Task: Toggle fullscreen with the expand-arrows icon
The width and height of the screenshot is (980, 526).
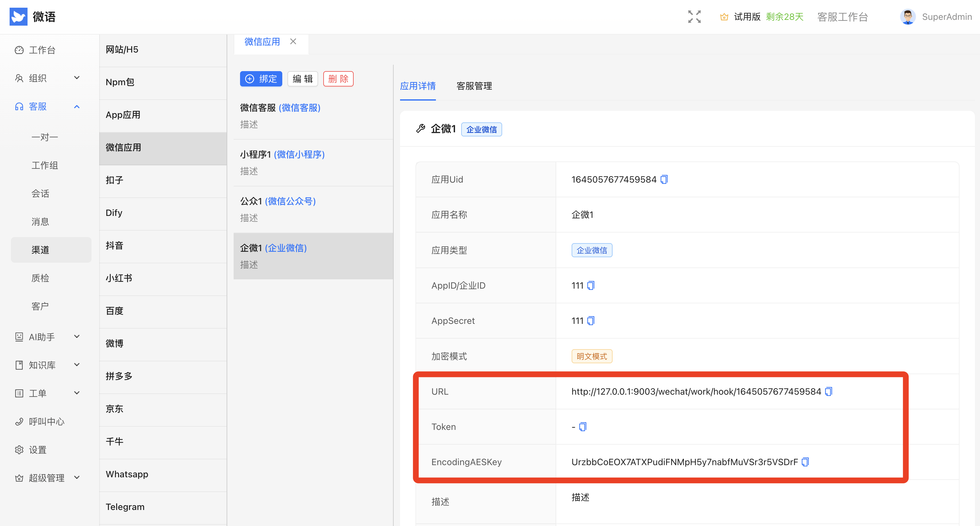Action: (694, 17)
